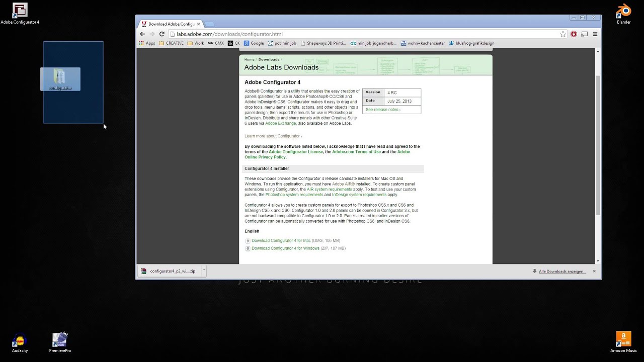Viewport: 644px width, 362px height.
Task: Go back in Chrome browser
Action: tap(142, 34)
